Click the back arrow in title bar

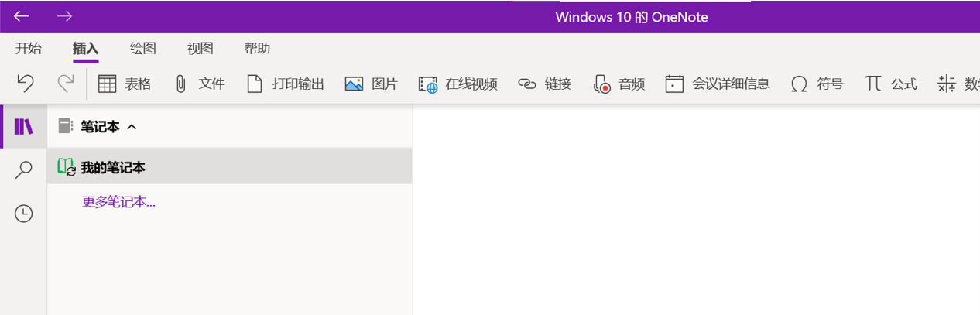click(22, 16)
